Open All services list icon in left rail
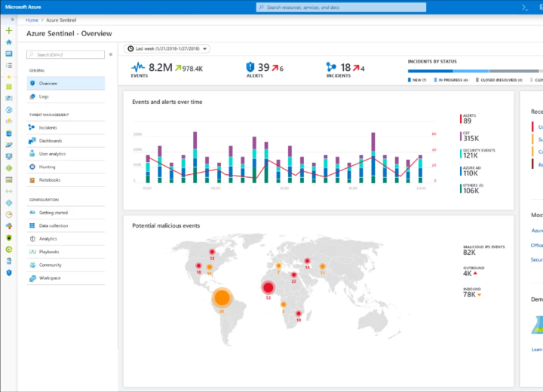The height and width of the screenshot is (392, 543). coord(9,65)
